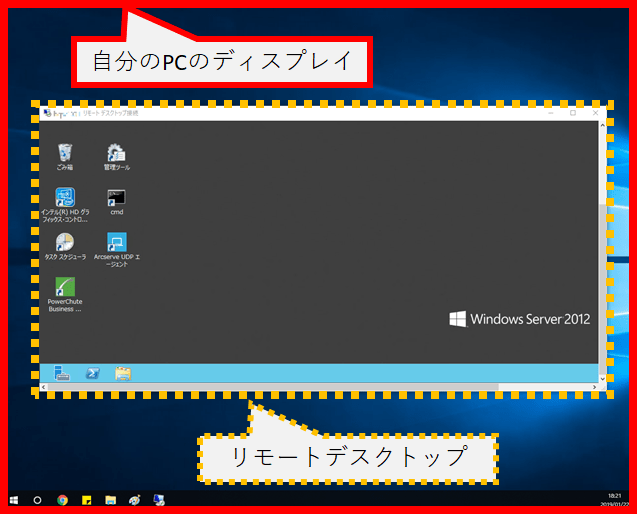Select the Arcserve UDP エージェント icon
637x514 pixels.
point(117,243)
